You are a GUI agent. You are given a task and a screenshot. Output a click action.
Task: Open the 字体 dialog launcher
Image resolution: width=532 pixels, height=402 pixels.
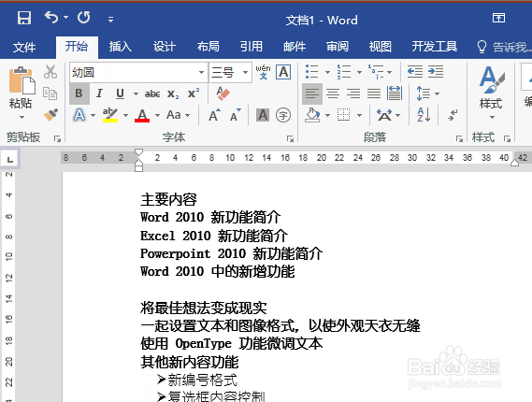click(x=290, y=138)
